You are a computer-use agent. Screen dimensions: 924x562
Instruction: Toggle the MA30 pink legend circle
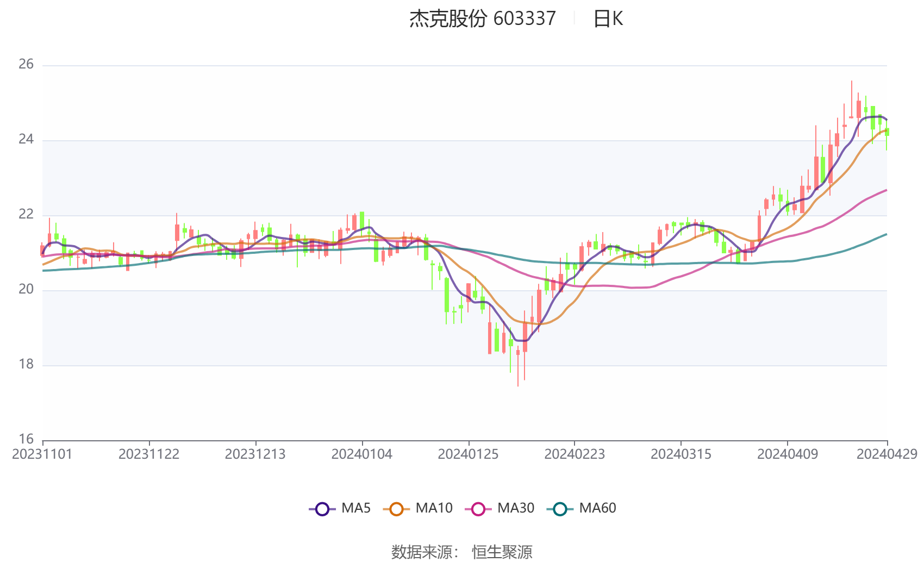[x=478, y=509]
